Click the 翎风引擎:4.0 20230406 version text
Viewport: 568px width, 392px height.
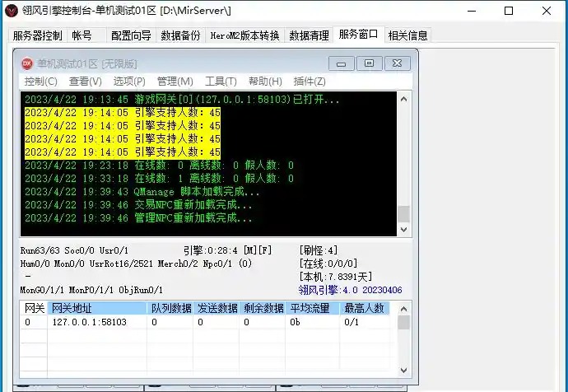(351, 290)
